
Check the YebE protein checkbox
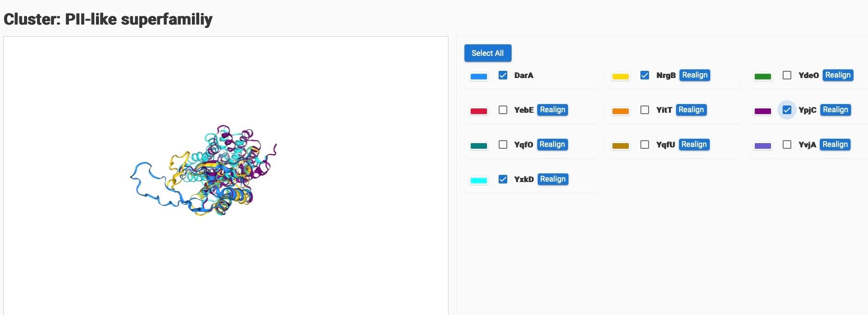click(503, 110)
